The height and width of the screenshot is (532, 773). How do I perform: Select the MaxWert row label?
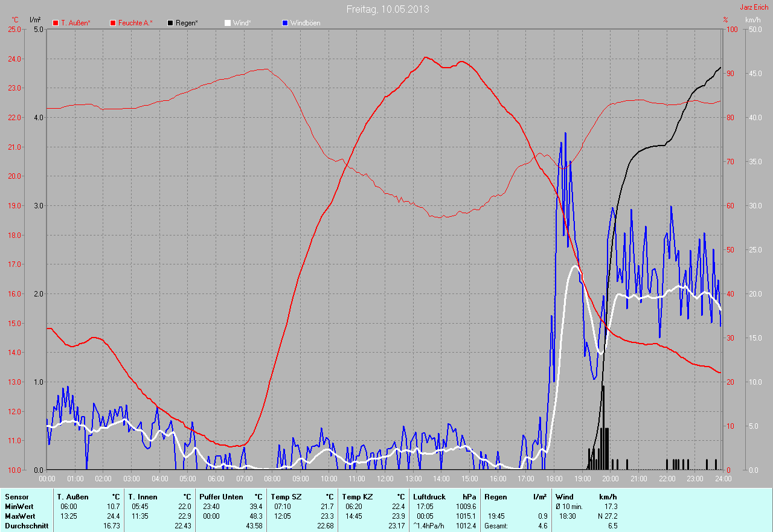(19, 516)
